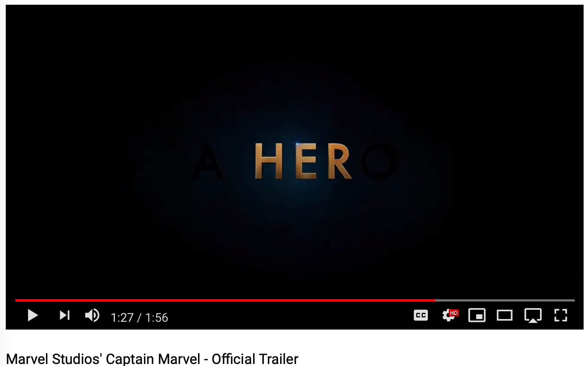Enter full screen mode
The width and height of the screenshot is (588, 366).
(x=561, y=315)
